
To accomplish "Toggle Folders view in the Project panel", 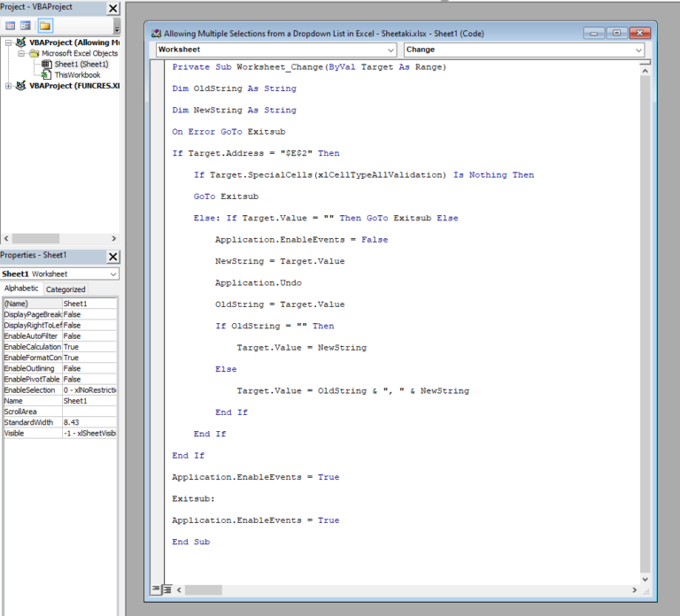I will point(44,26).
